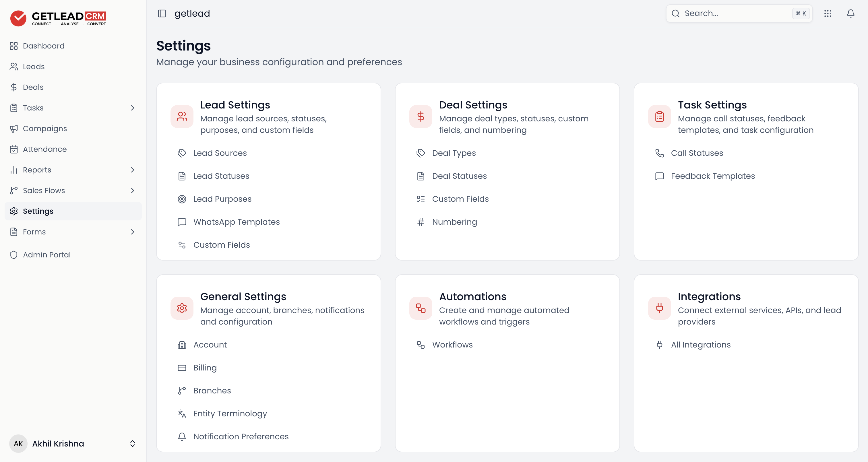Expand the Tasks sidebar chevron
The height and width of the screenshot is (462, 868).
pyautogui.click(x=132, y=108)
